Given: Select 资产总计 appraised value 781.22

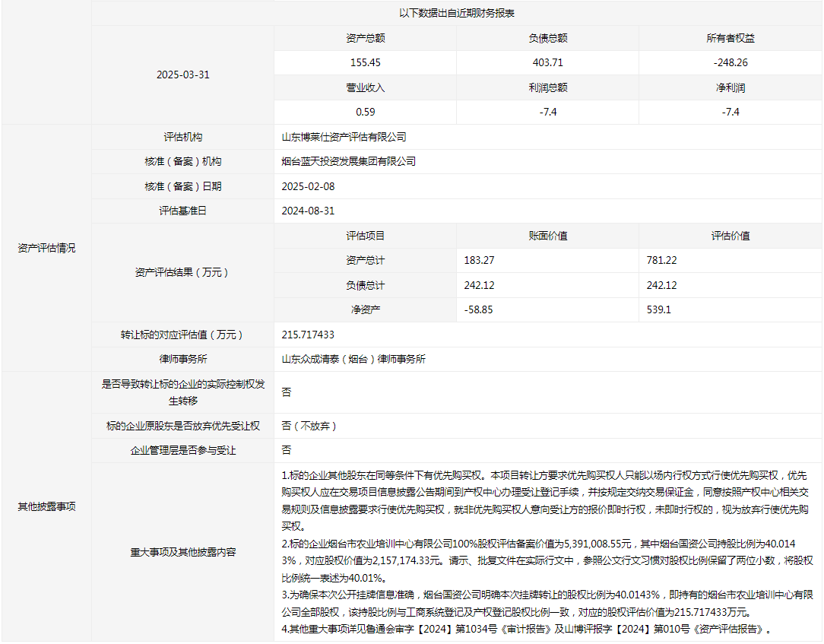Looking at the screenshot, I should pyautogui.click(x=661, y=260).
